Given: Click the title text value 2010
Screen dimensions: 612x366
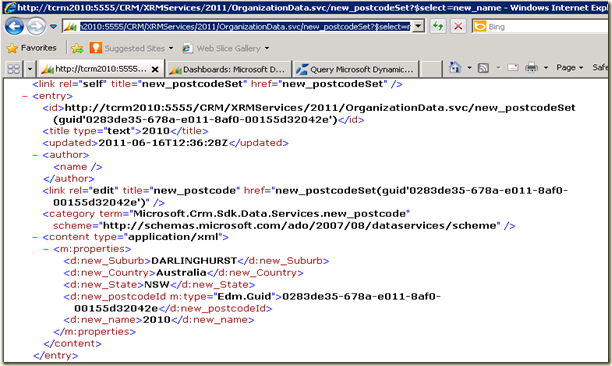Looking at the screenshot, I should [156, 131].
